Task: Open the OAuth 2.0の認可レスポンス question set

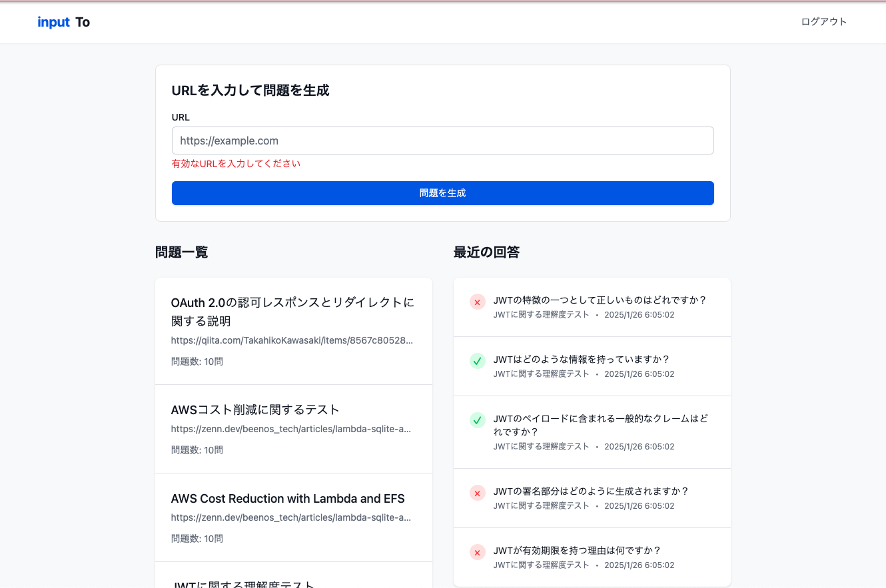Action: coord(292,311)
